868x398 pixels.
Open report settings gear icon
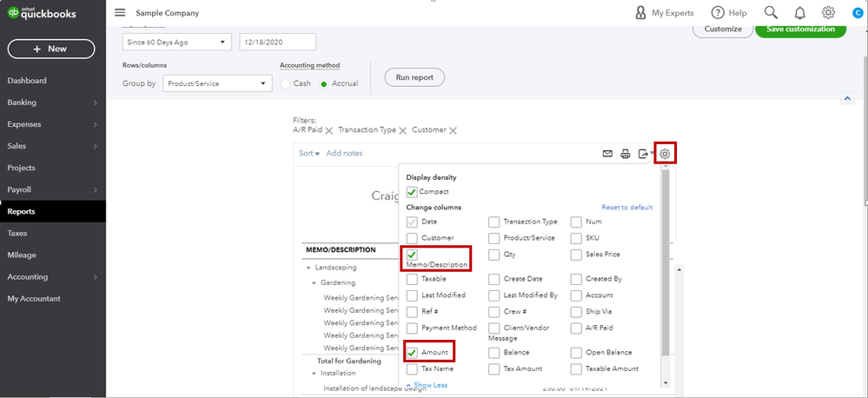coord(666,154)
